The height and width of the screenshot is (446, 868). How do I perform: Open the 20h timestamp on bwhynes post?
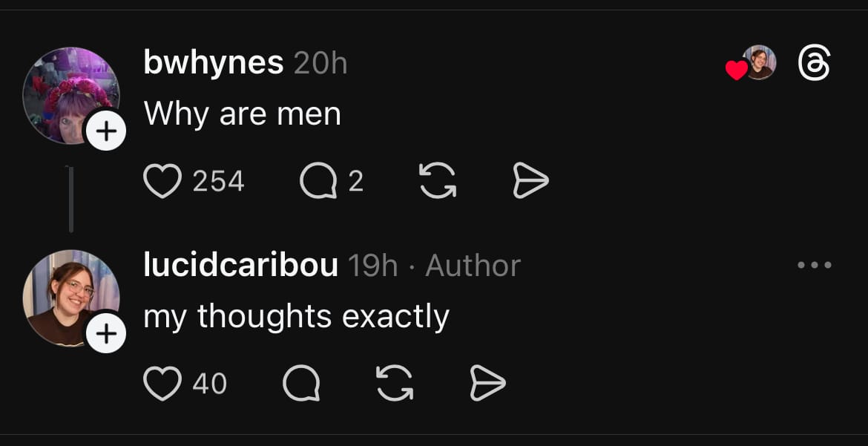pos(320,63)
